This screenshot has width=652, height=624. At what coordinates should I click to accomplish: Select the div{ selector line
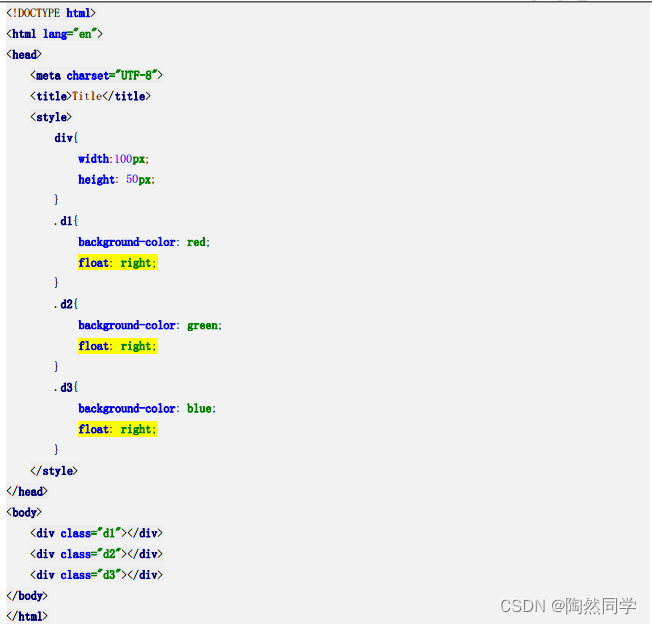66,138
